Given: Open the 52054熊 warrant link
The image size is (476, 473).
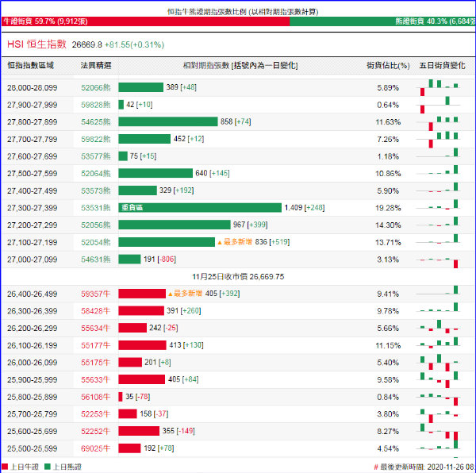Looking at the screenshot, I should (x=96, y=243).
